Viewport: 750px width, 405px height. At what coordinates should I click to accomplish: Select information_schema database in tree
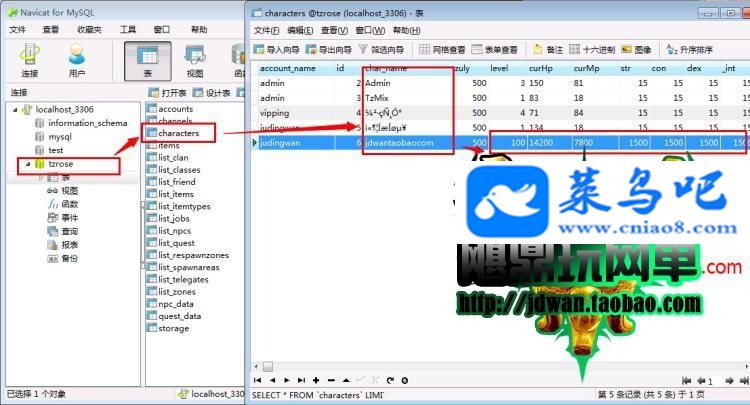click(88, 123)
